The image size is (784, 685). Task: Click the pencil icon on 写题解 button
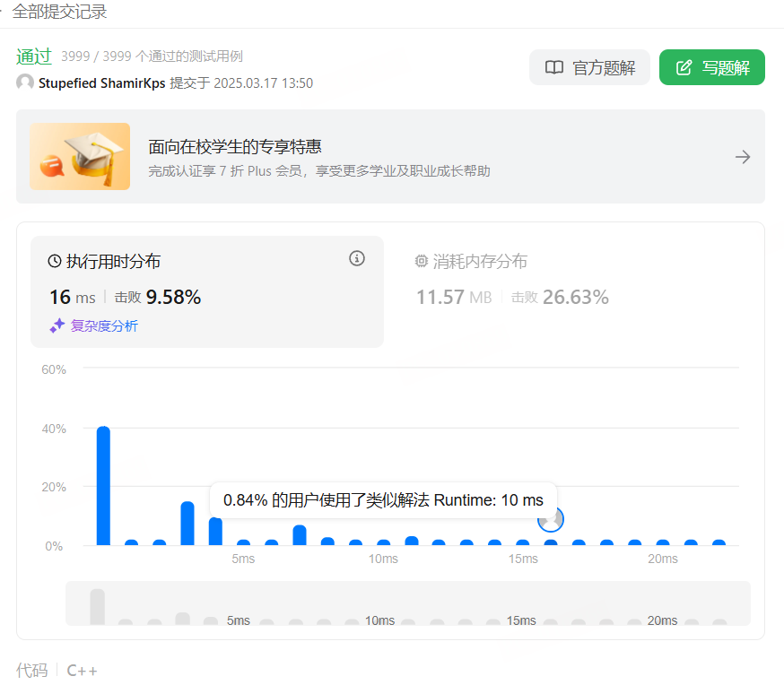click(684, 67)
